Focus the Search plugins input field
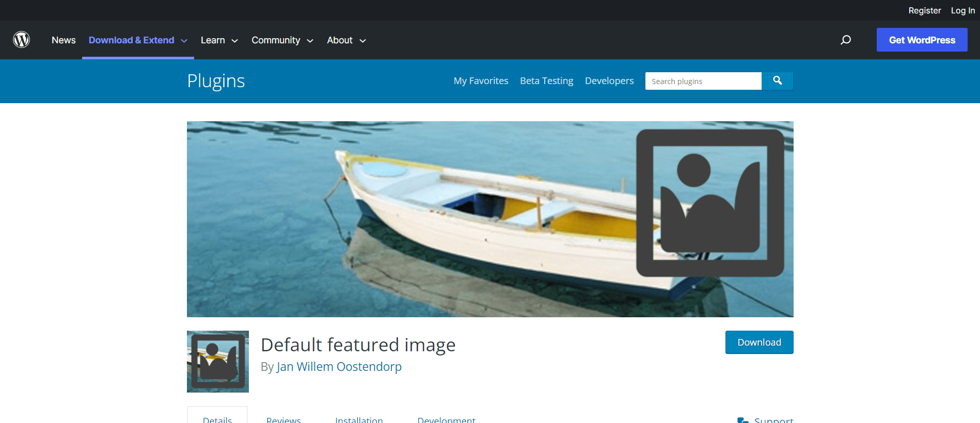Screen dimensions: 980x423 coord(703,81)
